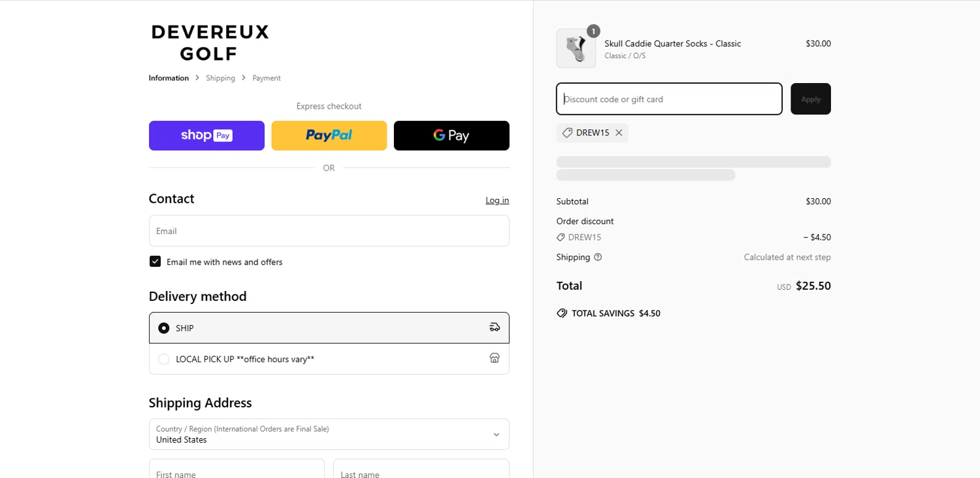Click the Apply discount button
The height and width of the screenshot is (478, 980).
811,99
